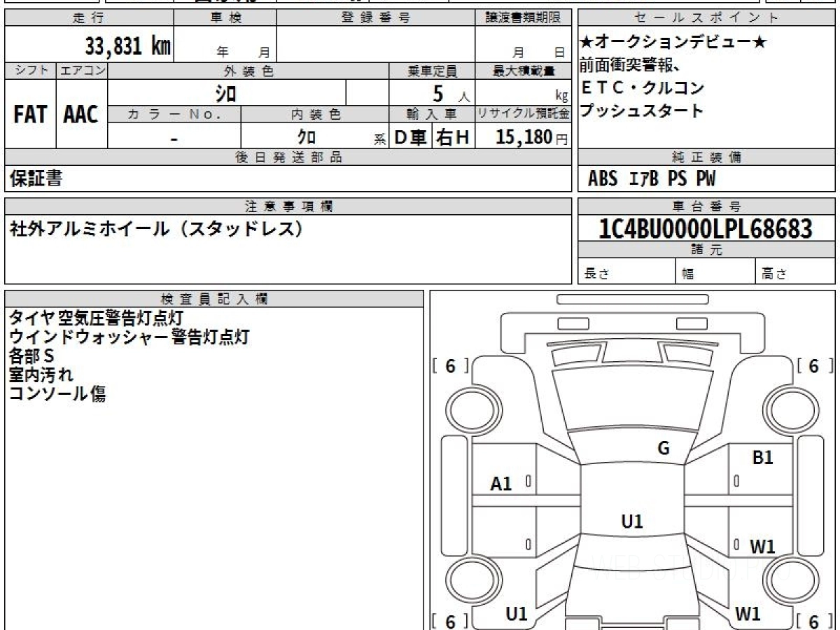Click the 車台番号 header
The height and width of the screenshot is (630, 840).
706,206
